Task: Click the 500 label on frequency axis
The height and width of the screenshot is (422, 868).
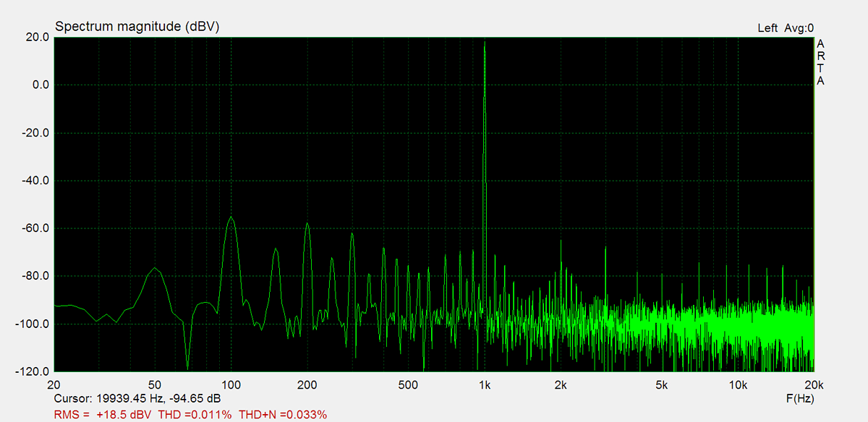Action: (x=409, y=384)
